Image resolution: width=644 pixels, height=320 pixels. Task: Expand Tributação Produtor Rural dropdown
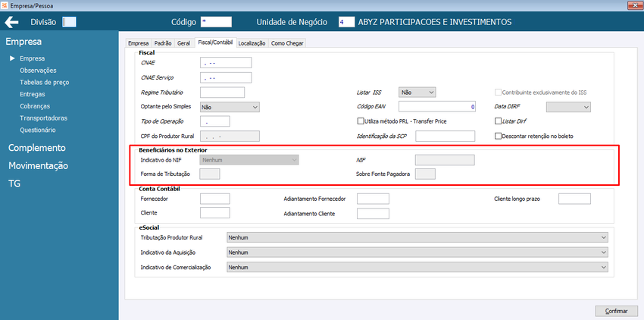point(417,238)
